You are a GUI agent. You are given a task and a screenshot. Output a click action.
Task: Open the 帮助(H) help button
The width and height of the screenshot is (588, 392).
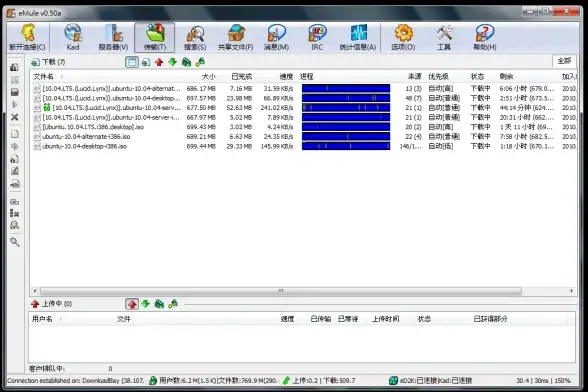[x=484, y=37]
